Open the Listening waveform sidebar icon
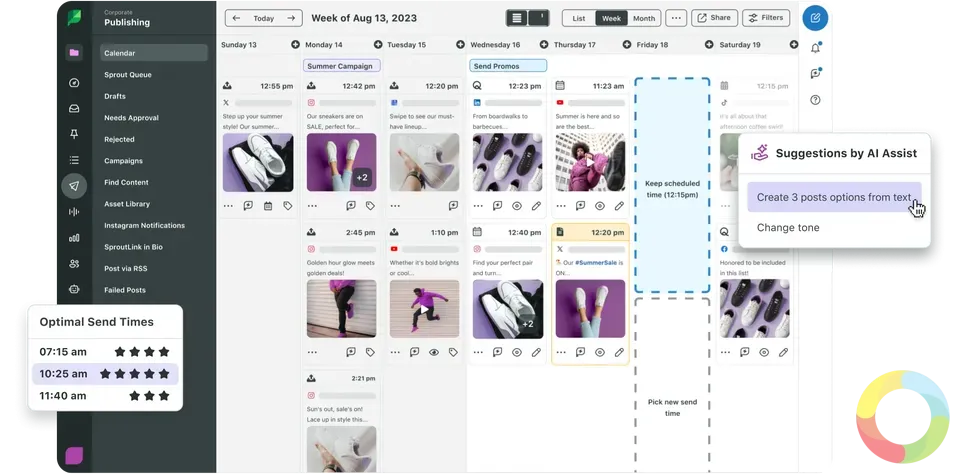 [74, 212]
